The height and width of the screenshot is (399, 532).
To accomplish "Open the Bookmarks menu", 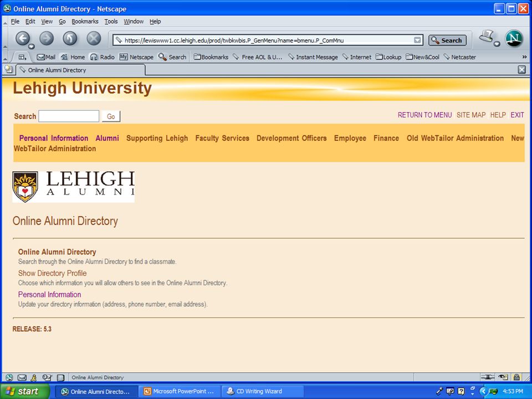I will click(x=85, y=22).
